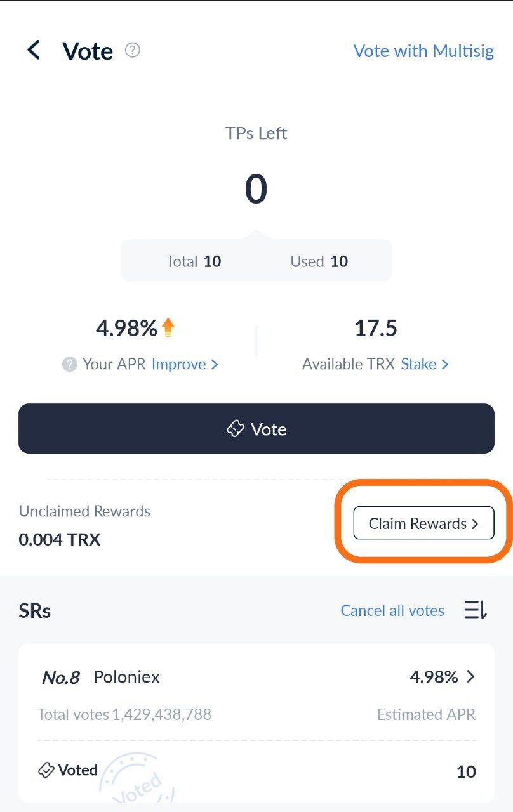This screenshot has height=812, width=513.
Task: Expand Poloniex details via 4.98% chevron
Action: tap(470, 677)
